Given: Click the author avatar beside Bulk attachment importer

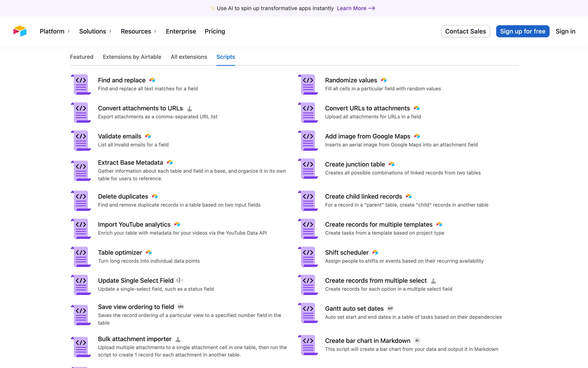Looking at the screenshot, I should (178, 339).
